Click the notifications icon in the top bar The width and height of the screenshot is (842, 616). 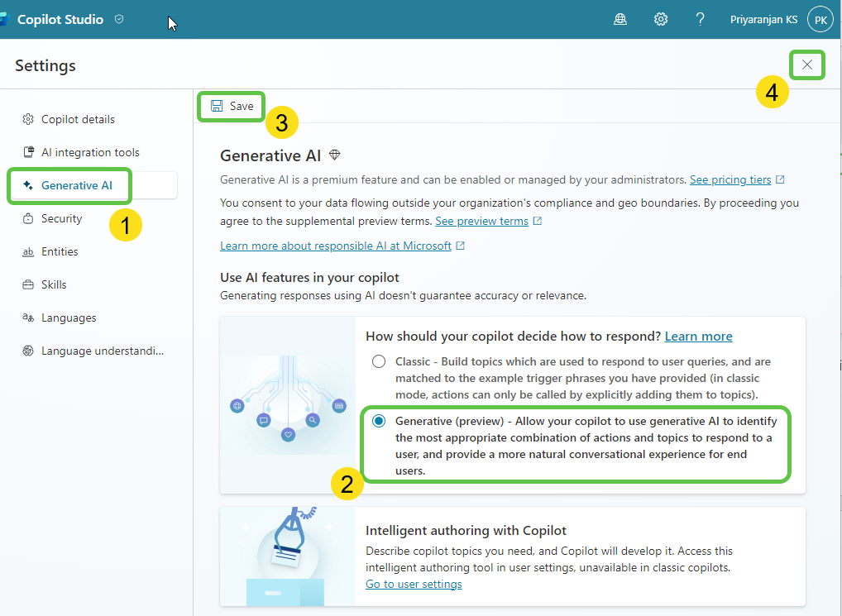[x=620, y=18]
